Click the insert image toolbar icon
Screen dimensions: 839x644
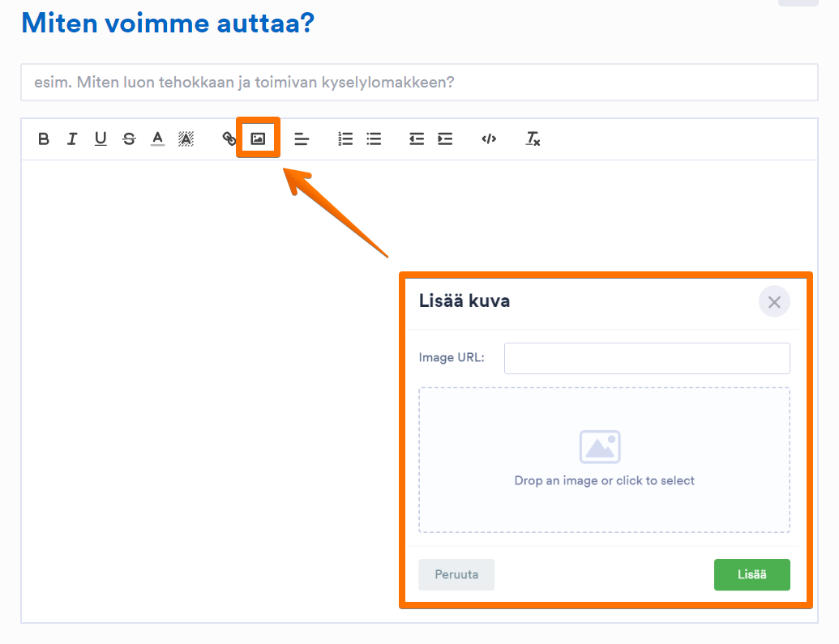[x=258, y=139]
